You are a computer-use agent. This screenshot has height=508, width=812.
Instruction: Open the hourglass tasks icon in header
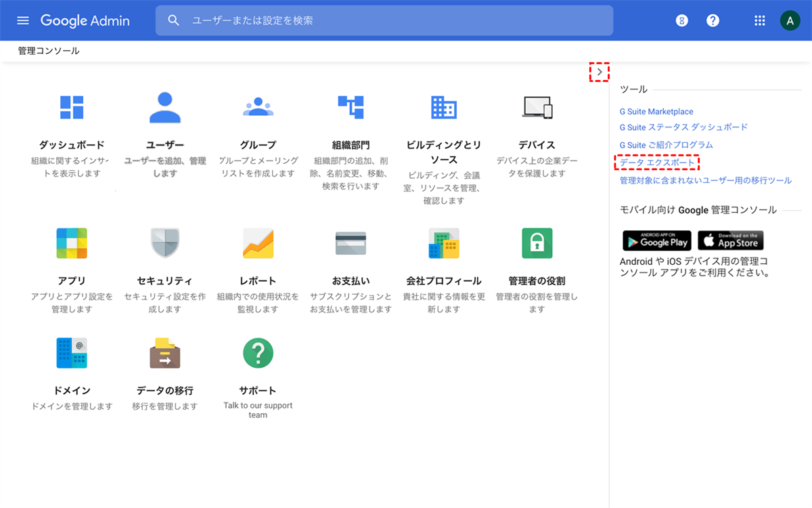point(682,20)
